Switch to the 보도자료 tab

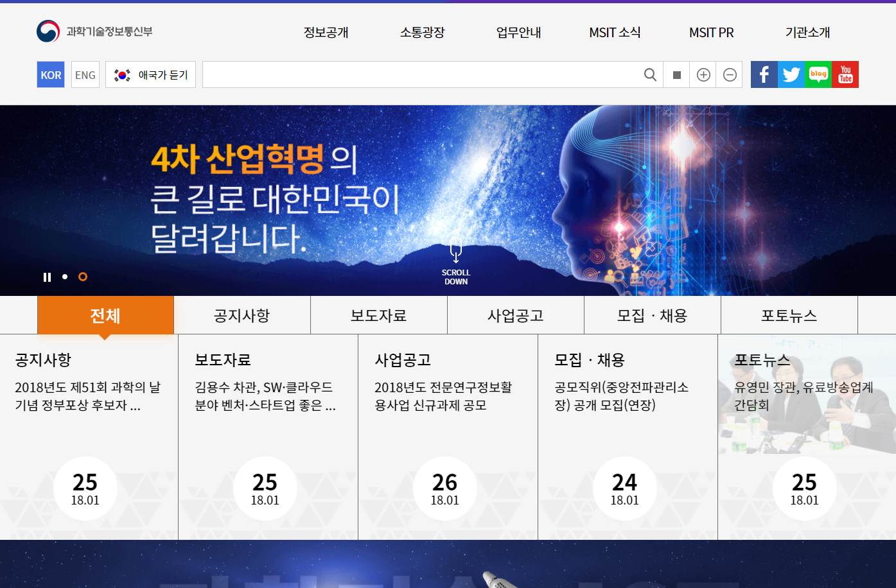pyautogui.click(x=378, y=315)
